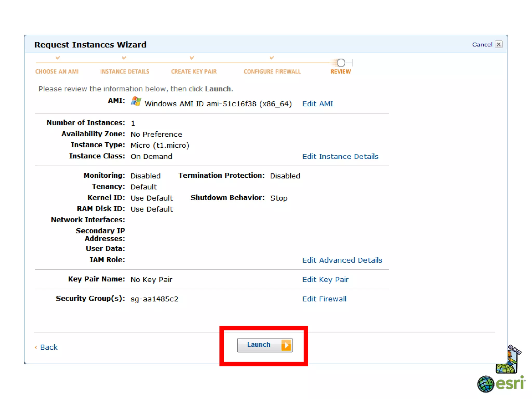Click the Launch button
532x399 pixels.
point(258,345)
